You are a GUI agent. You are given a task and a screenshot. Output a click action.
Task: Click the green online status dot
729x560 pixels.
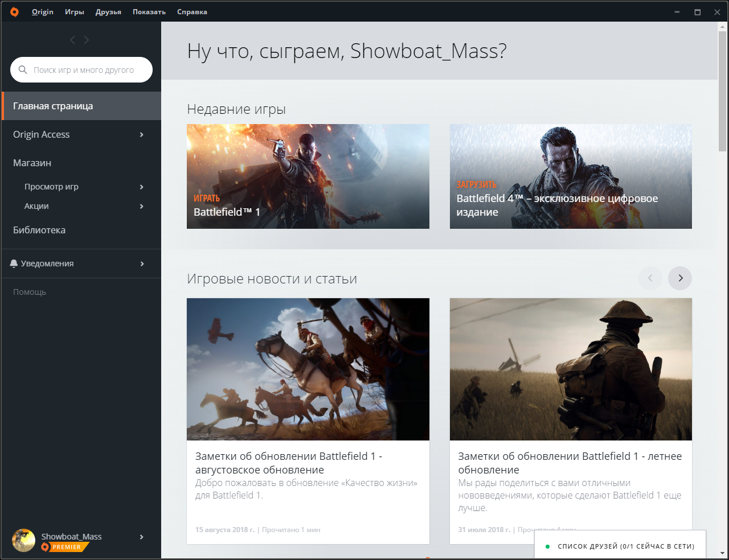pos(547,546)
